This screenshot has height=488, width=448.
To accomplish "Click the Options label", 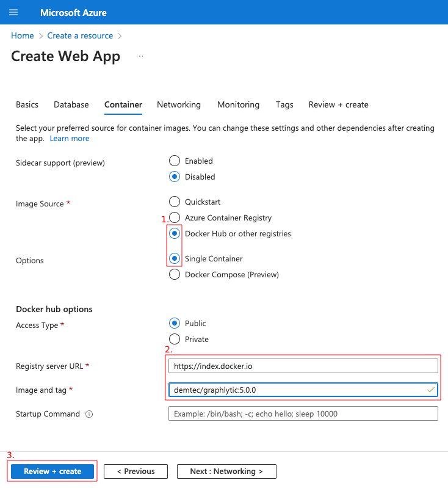I will pyautogui.click(x=30, y=261).
